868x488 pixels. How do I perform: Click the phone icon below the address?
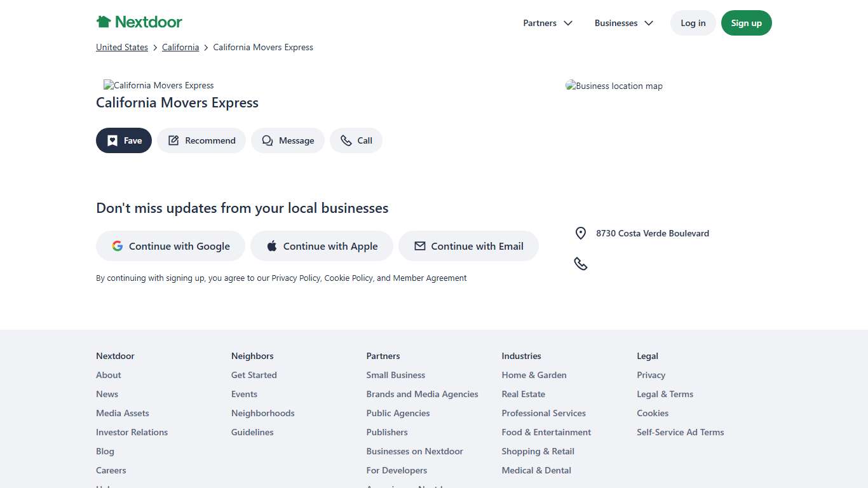tap(580, 263)
